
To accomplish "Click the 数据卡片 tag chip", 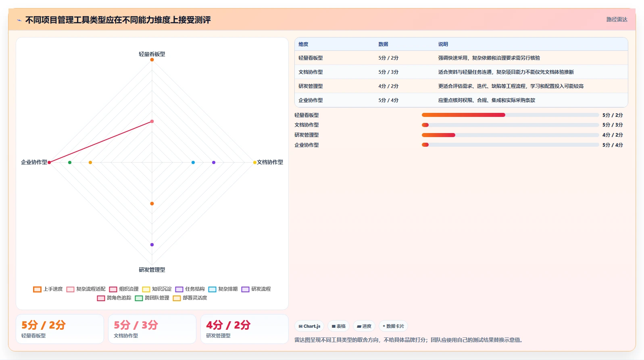I will 393,326.
